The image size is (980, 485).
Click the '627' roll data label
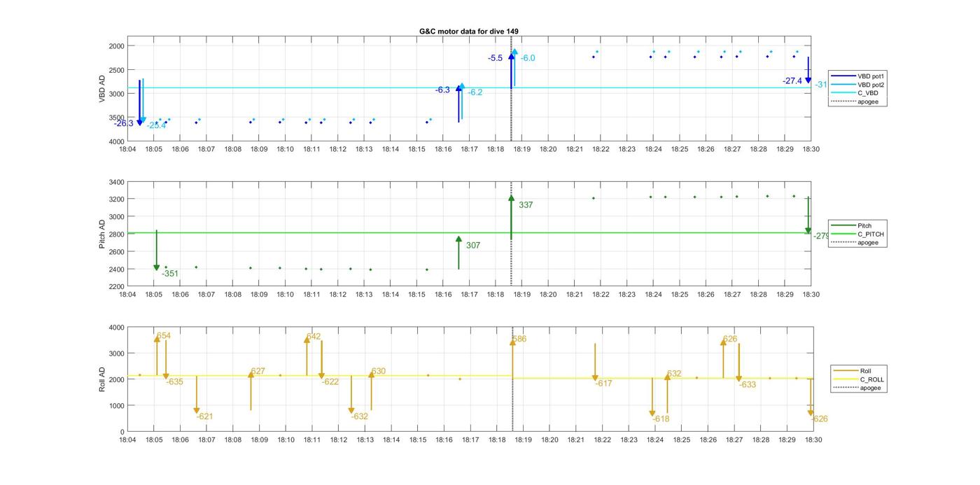(x=258, y=372)
